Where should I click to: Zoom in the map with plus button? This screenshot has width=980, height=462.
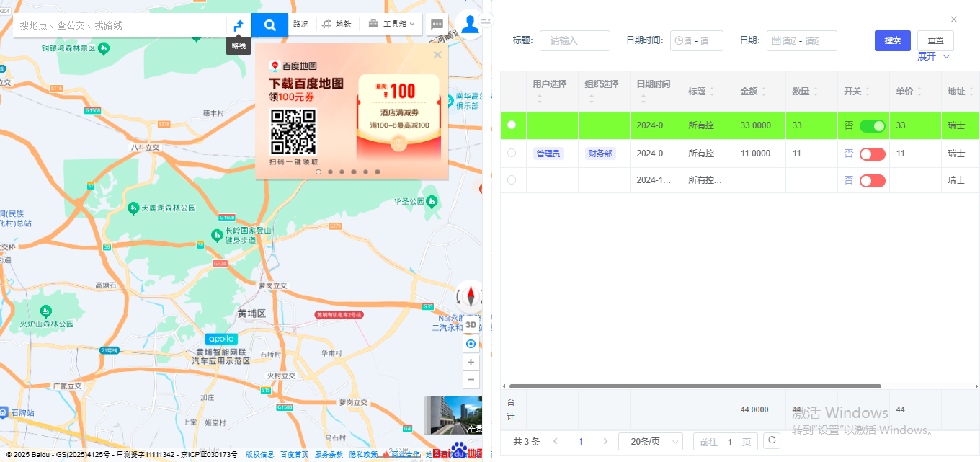coord(471,362)
